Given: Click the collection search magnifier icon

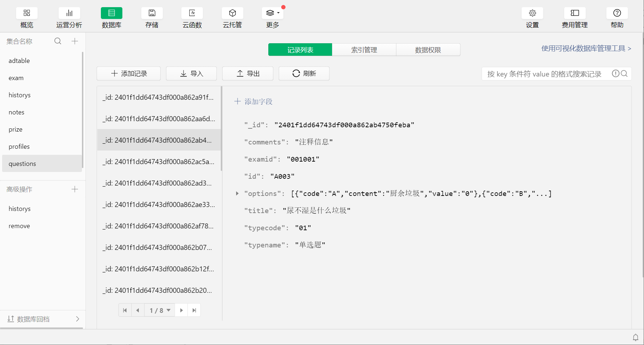Looking at the screenshot, I should (x=58, y=41).
